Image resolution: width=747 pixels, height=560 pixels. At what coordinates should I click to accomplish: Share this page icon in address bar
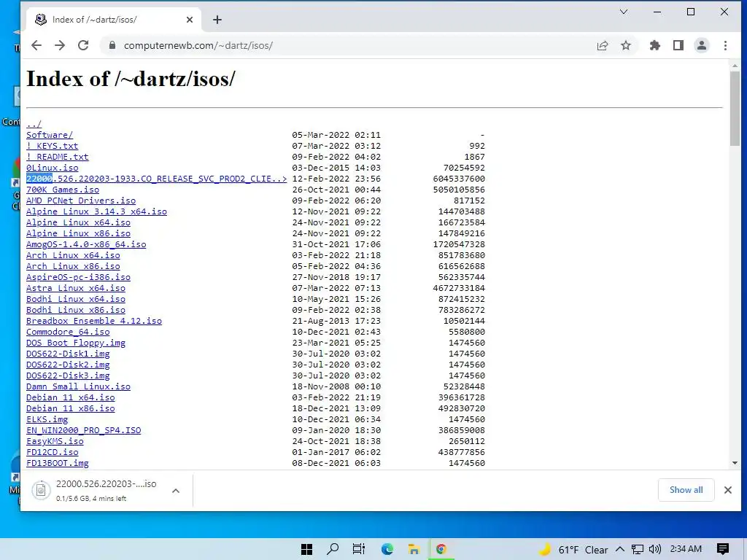602,45
